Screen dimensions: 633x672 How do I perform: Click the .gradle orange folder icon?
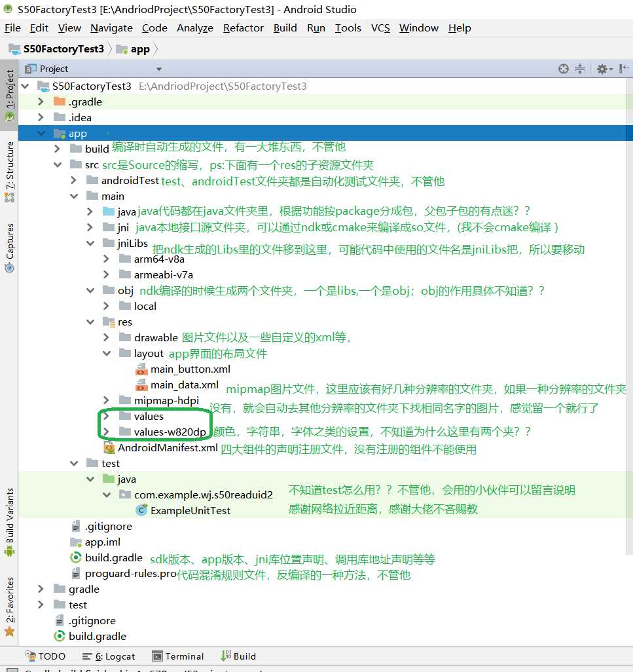60,102
